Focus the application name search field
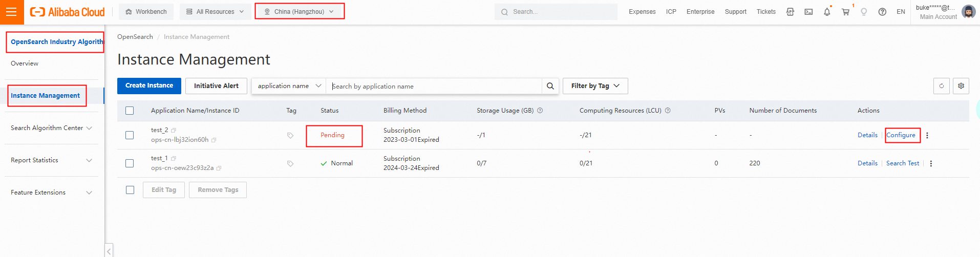 point(435,86)
